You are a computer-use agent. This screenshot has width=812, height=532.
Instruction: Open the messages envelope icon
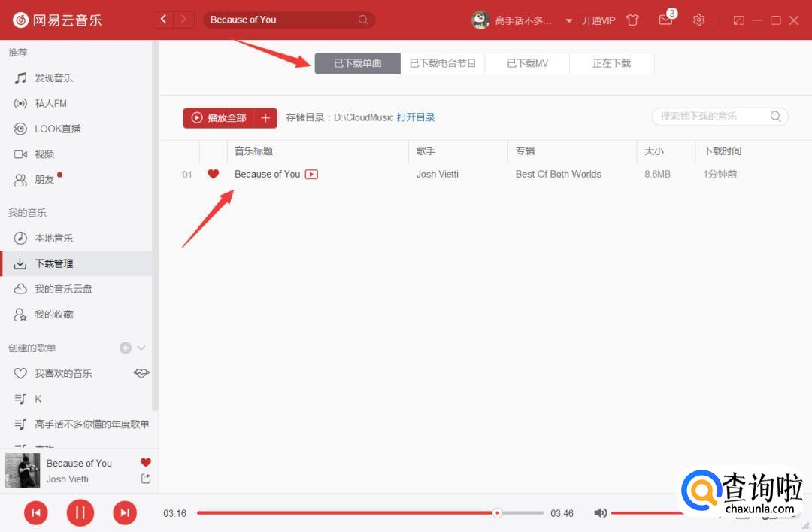[x=665, y=20]
